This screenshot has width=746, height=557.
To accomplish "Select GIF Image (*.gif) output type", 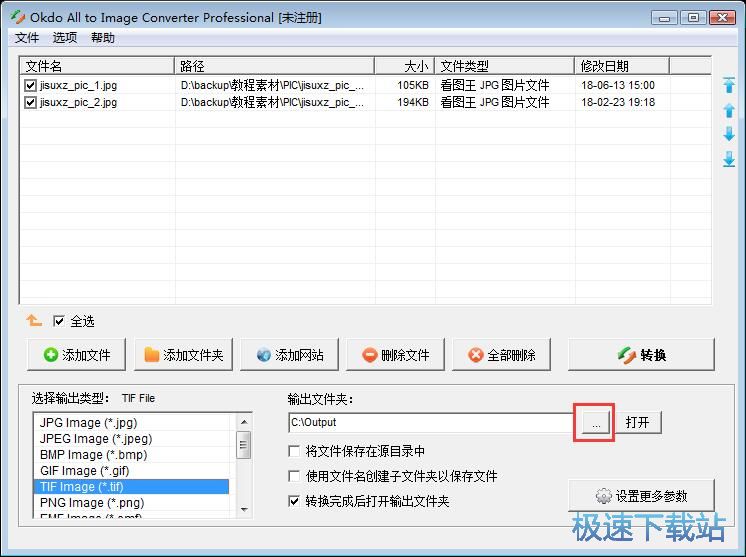I will (131, 471).
